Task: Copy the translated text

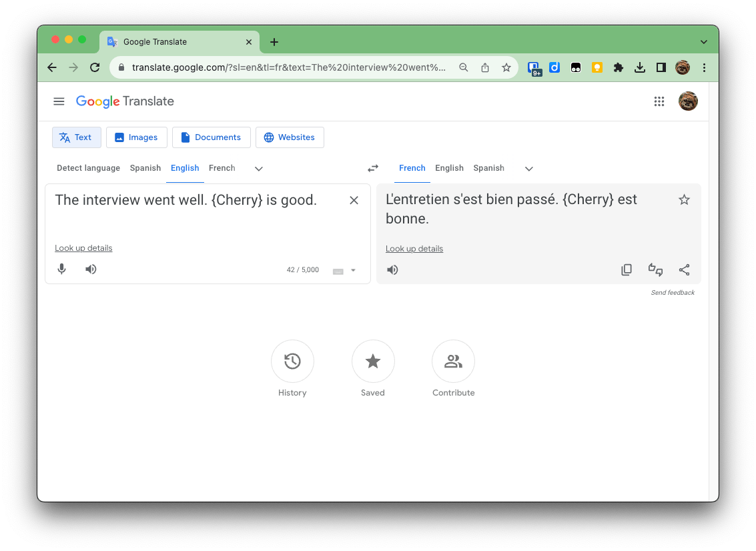Action: click(x=627, y=269)
